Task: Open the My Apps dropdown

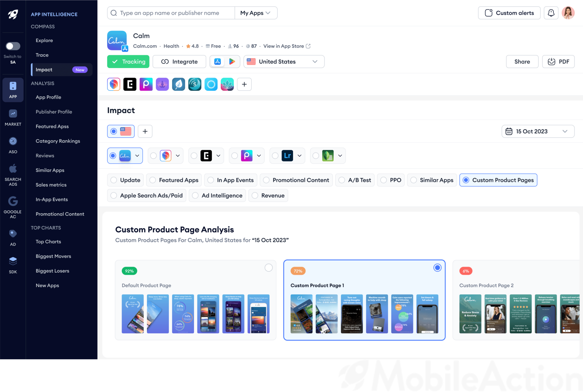Action: (256, 13)
